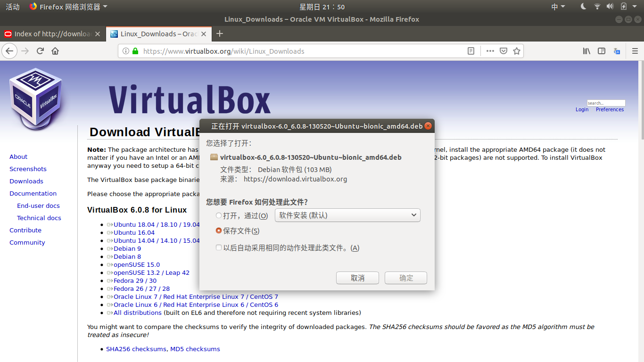644x362 pixels.
Task: Switch to the Linux_Downloads tab
Action: (159, 34)
